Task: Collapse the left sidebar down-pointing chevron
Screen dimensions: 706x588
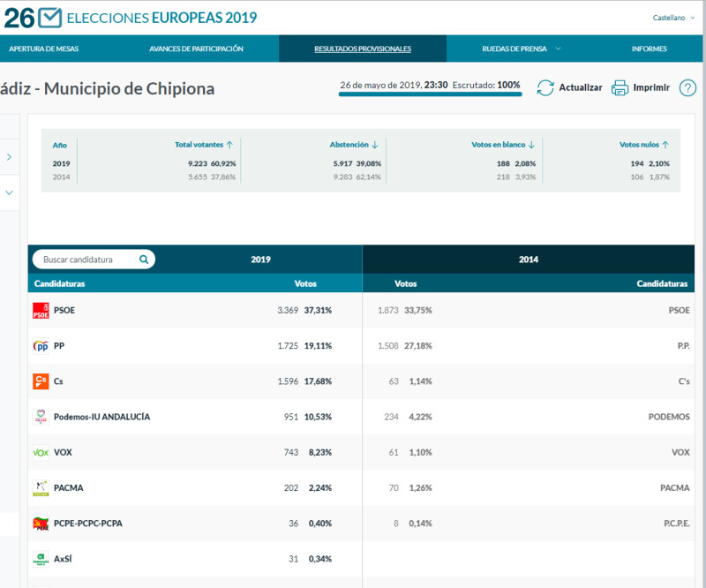Action: pos(9,192)
